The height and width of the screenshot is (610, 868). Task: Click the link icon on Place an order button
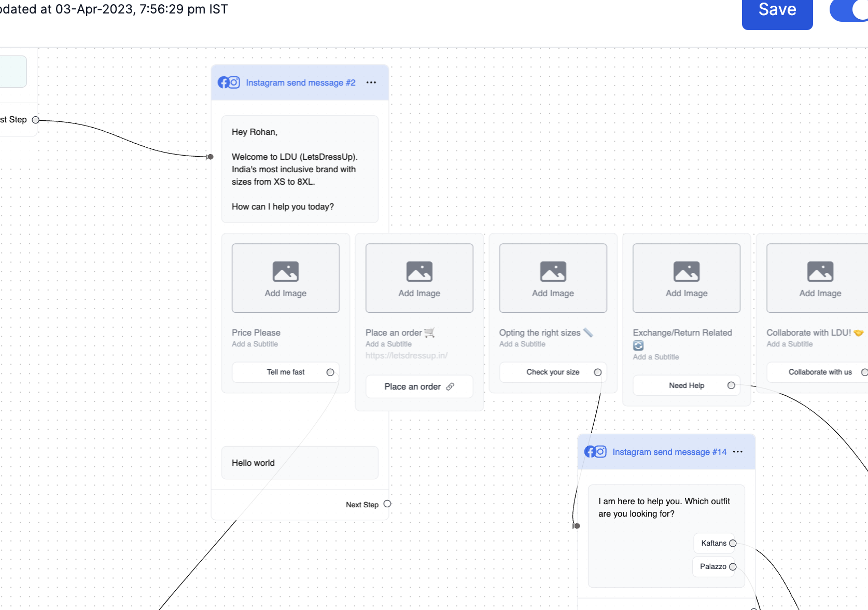[x=450, y=386]
